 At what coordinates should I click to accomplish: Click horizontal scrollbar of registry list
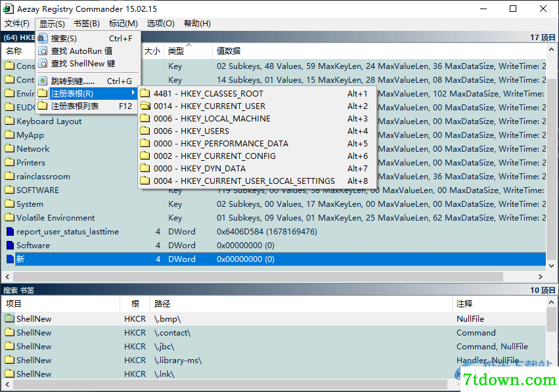coord(258,276)
